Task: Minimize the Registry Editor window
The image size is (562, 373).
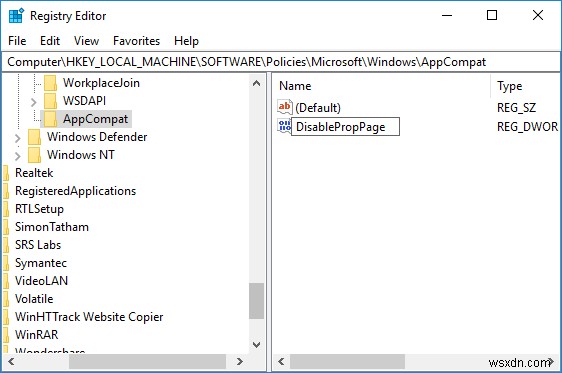Action: pyautogui.click(x=447, y=15)
